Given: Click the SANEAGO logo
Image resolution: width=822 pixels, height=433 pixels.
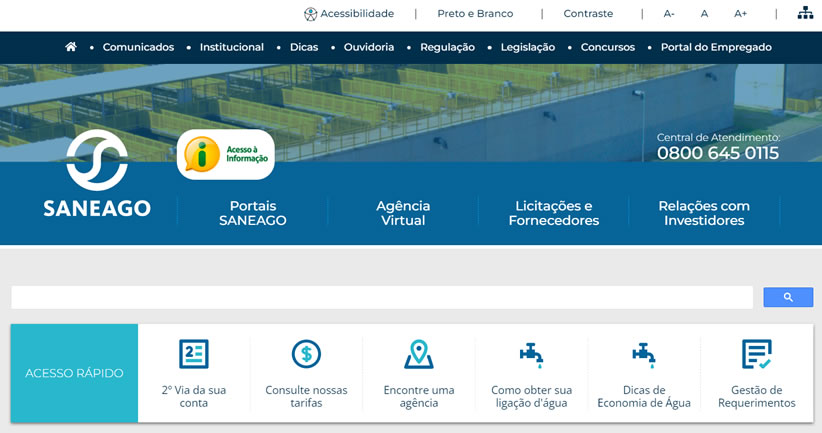Looking at the screenshot, I should click(97, 174).
